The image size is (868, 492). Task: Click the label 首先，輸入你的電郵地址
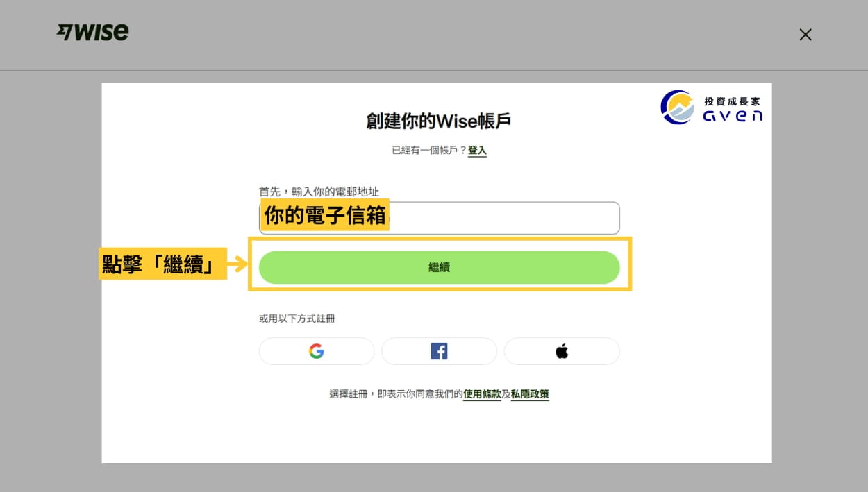point(319,192)
